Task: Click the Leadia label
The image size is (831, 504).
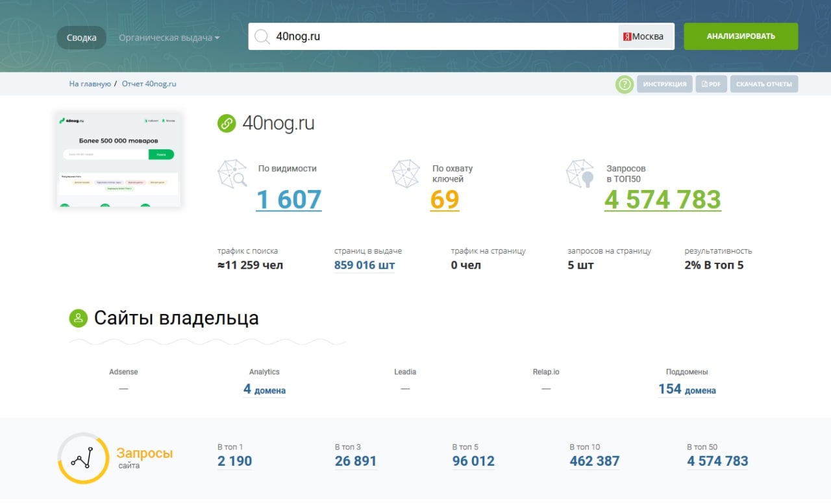Action: point(405,372)
